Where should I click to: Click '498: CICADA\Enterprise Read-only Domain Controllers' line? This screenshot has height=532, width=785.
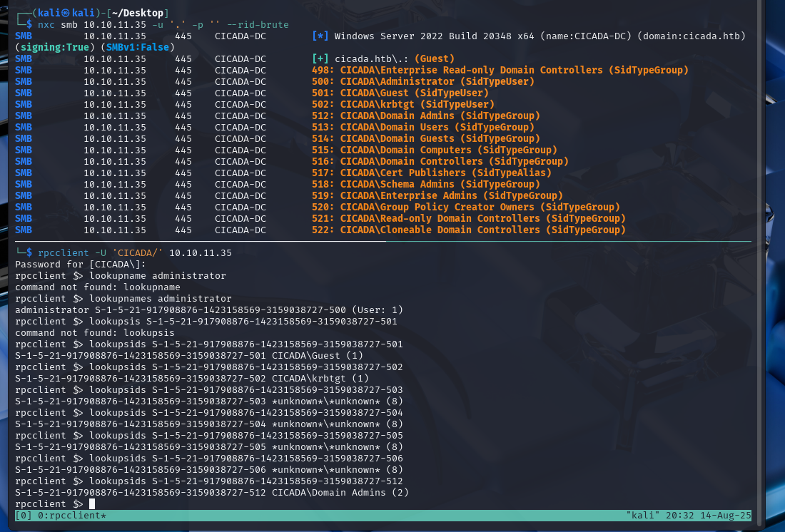click(x=500, y=70)
